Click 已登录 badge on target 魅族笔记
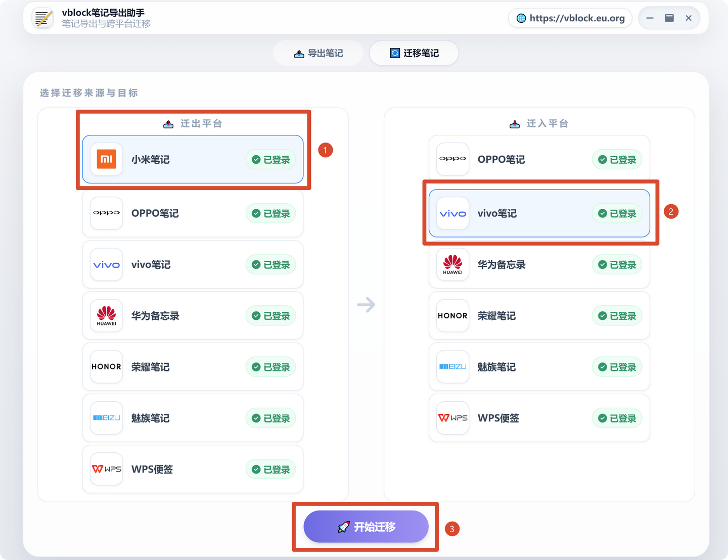The image size is (728, 560). pos(617,366)
